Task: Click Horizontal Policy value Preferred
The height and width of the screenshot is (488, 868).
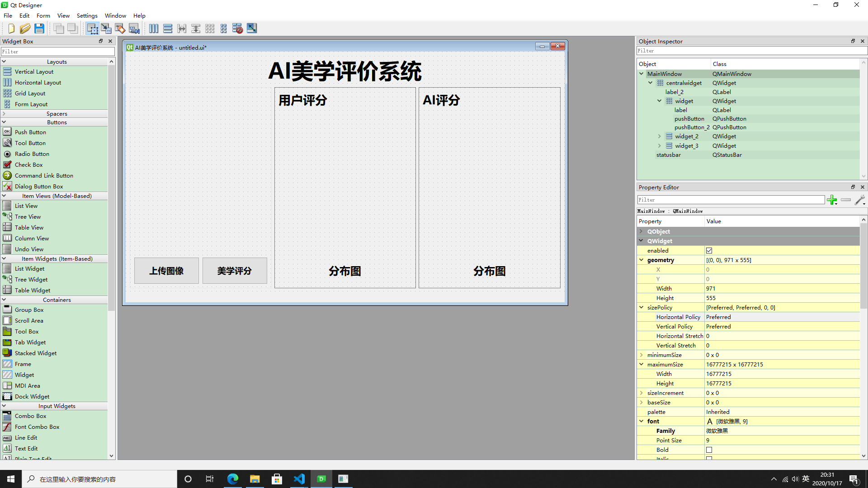Action: tap(782, 317)
